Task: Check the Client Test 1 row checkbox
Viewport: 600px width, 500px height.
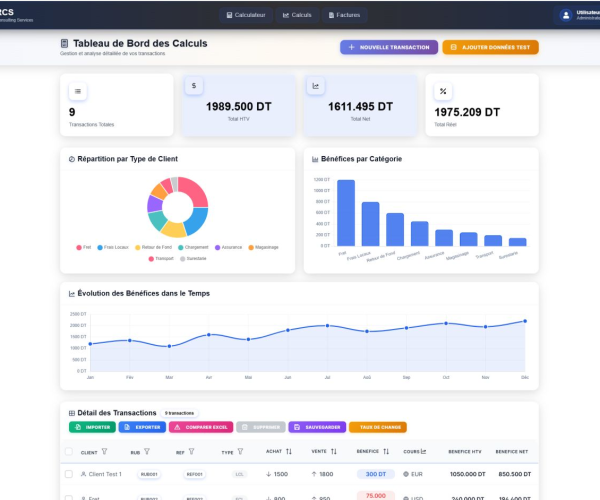Action: (x=69, y=474)
